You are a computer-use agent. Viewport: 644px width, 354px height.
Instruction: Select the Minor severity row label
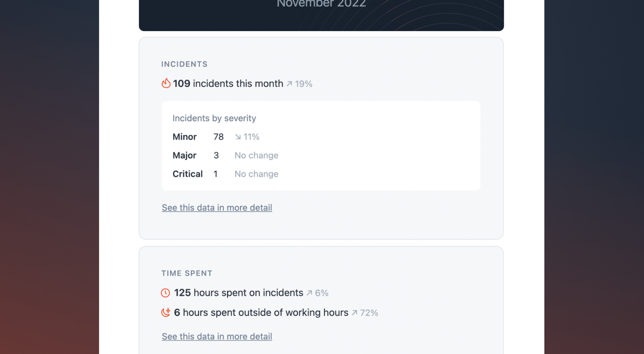(x=185, y=137)
